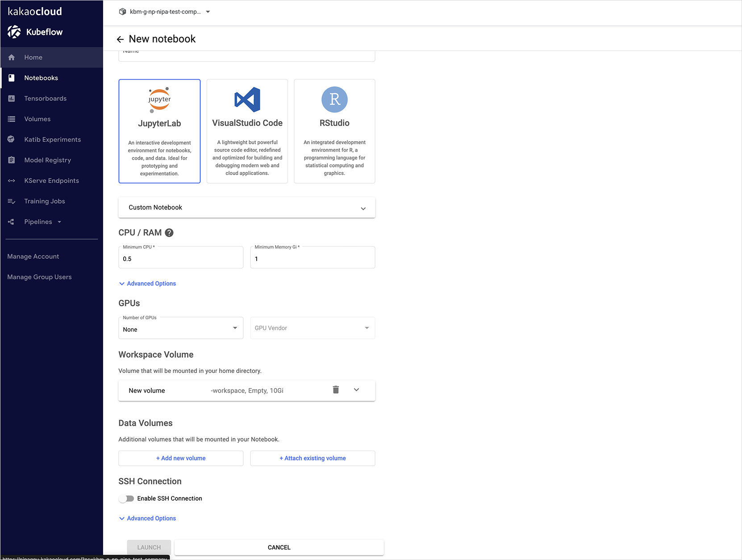The width and height of the screenshot is (742, 560).
Task: Focus the Minimum CPU input field
Action: click(x=181, y=258)
